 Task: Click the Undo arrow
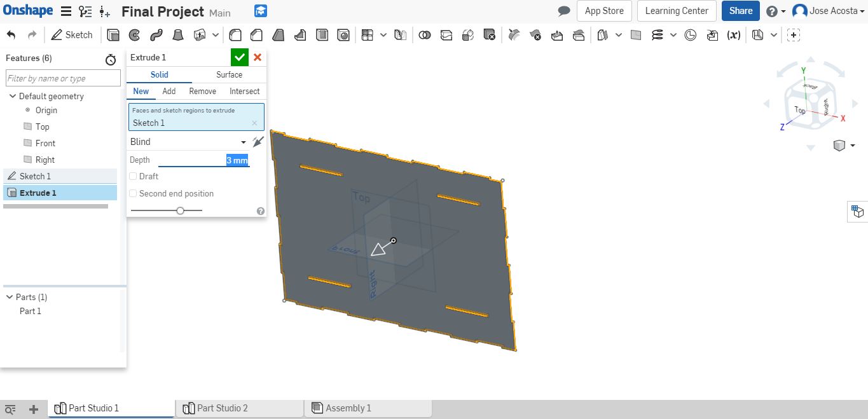coord(11,35)
